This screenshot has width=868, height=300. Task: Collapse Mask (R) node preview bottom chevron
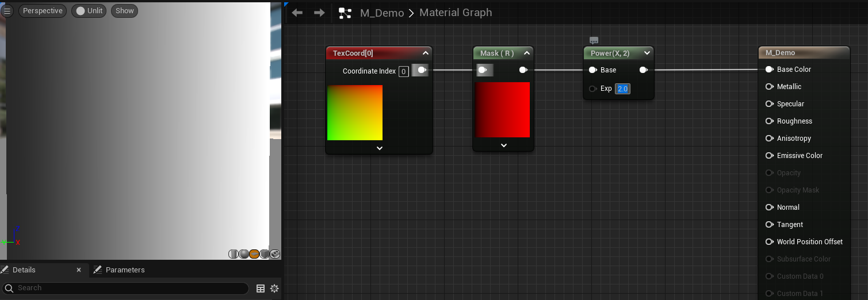pos(503,145)
